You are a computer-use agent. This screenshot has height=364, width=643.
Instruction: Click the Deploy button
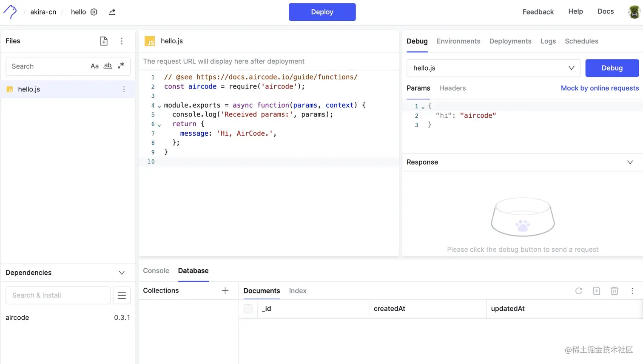322,12
